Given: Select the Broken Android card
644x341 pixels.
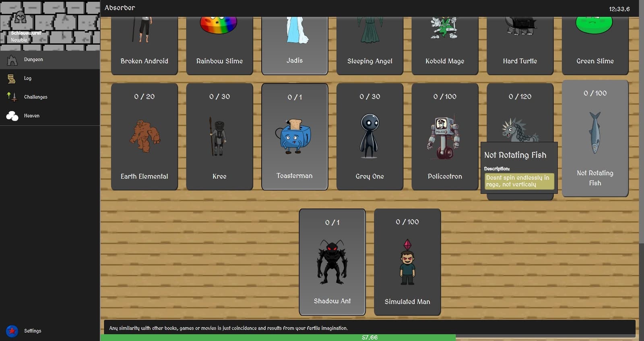Looking at the screenshot, I should [x=144, y=46].
